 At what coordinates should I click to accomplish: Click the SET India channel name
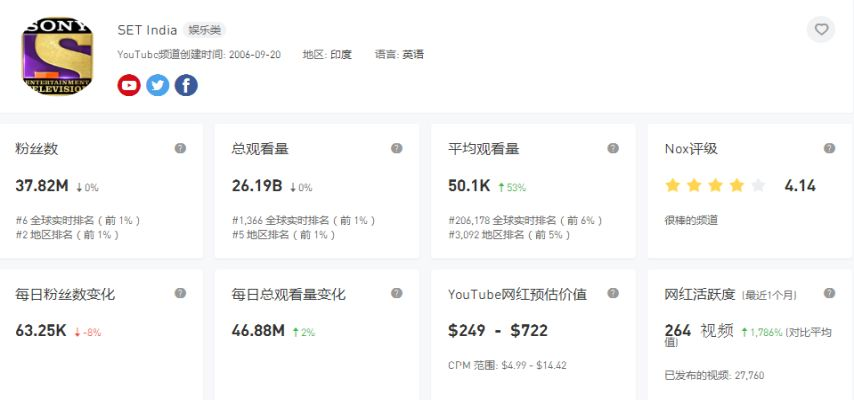[x=147, y=30]
